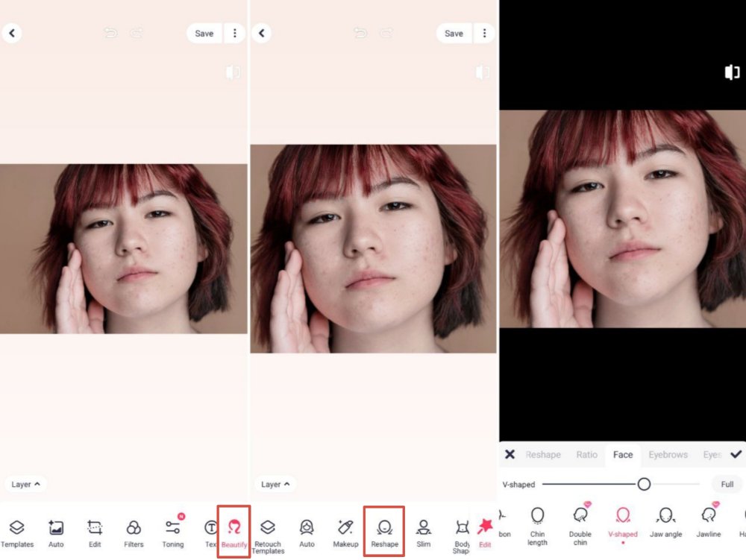Toggle before/after compare on the black background
746x560 pixels.
pyautogui.click(x=732, y=72)
